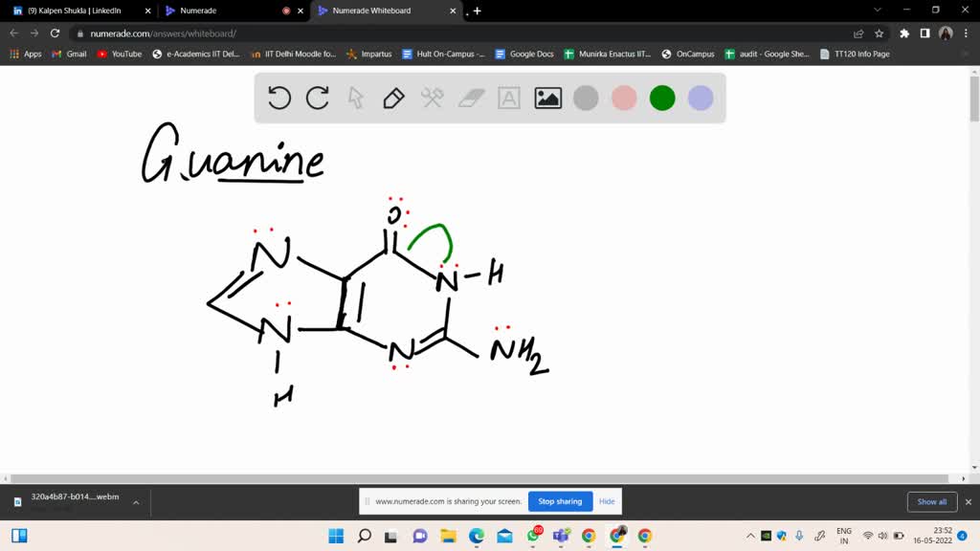This screenshot has width=980, height=551.
Task: Expand the browser options menu
Action: pos(967,32)
